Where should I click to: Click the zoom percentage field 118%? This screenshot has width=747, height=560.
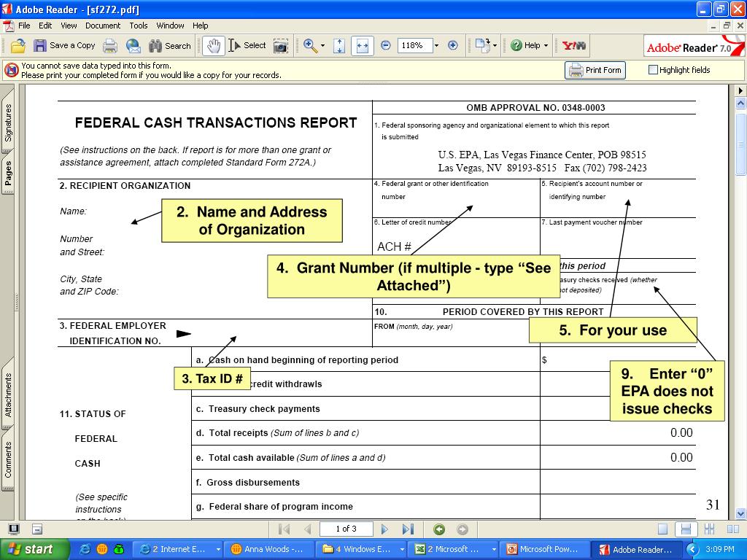click(x=414, y=46)
